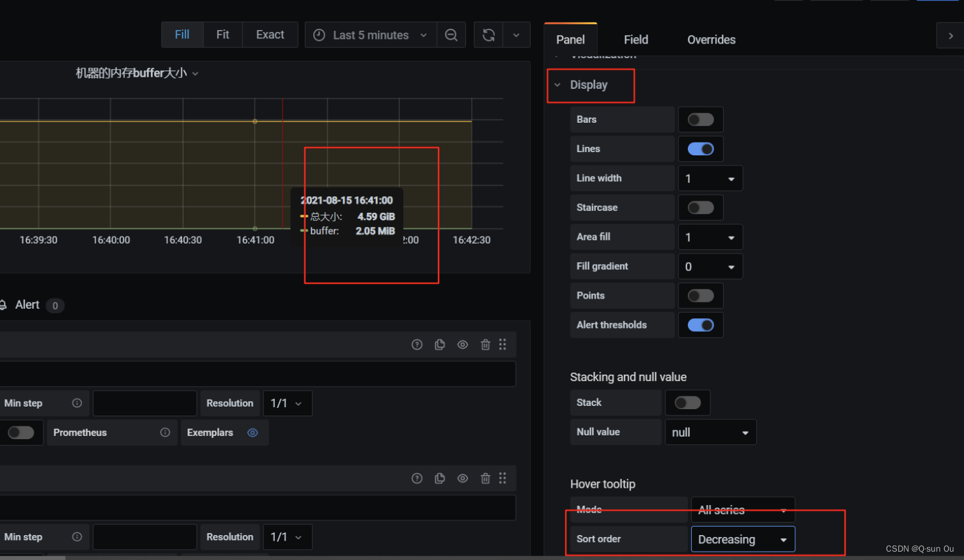Collapse the Display section
This screenshot has height=560, width=964.
coord(557,84)
